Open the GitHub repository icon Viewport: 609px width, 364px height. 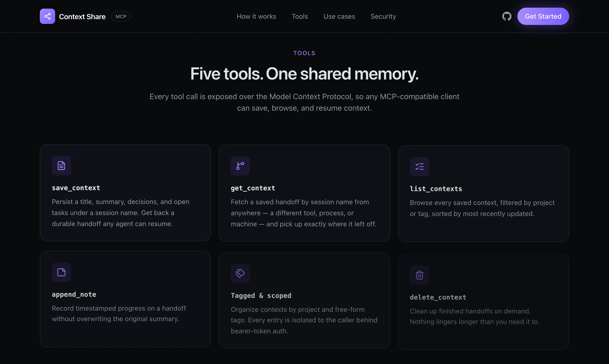507,17
